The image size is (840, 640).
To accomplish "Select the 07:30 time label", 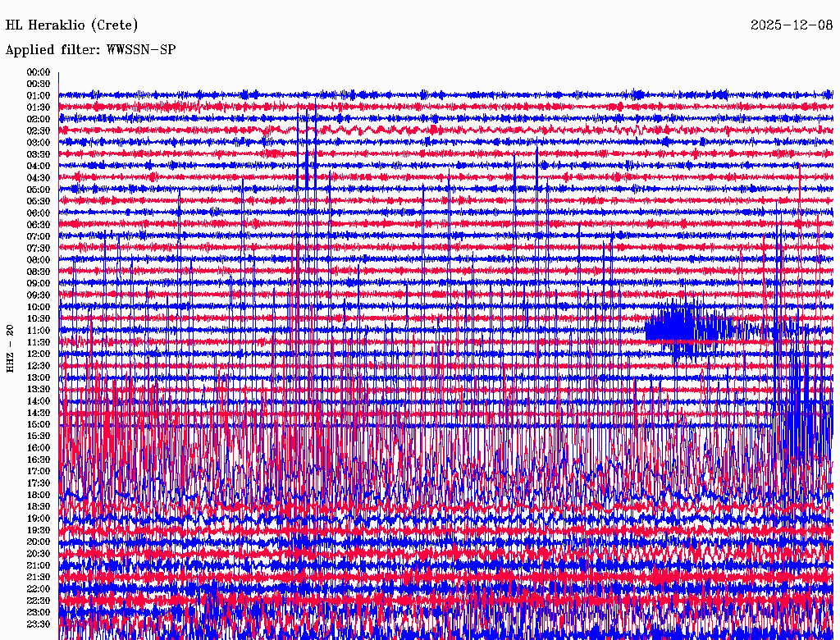I will [x=39, y=248].
